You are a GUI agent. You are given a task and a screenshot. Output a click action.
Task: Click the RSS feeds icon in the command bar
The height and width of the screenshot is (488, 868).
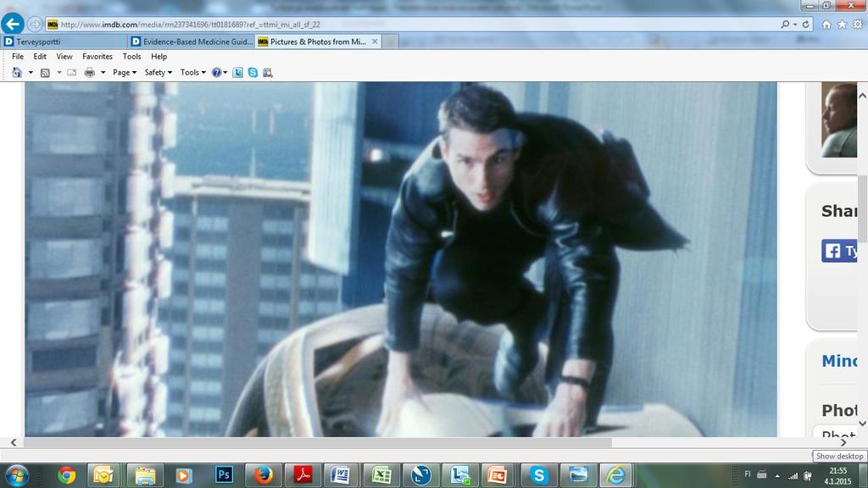[x=46, y=73]
